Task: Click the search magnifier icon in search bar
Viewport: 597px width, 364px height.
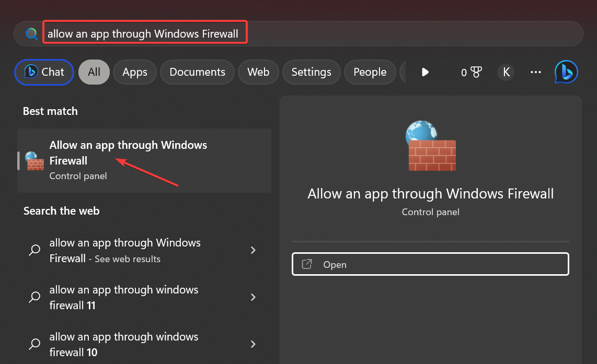Action: (31, 34)
